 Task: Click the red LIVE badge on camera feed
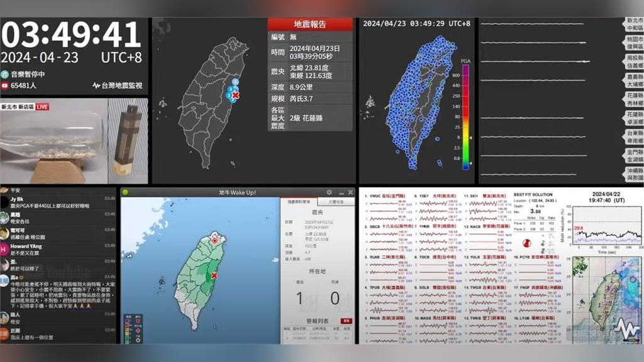[43, 107]
